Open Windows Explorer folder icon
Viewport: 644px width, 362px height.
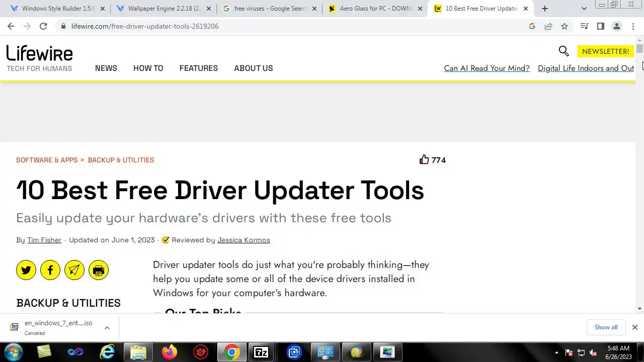(138, 352)
